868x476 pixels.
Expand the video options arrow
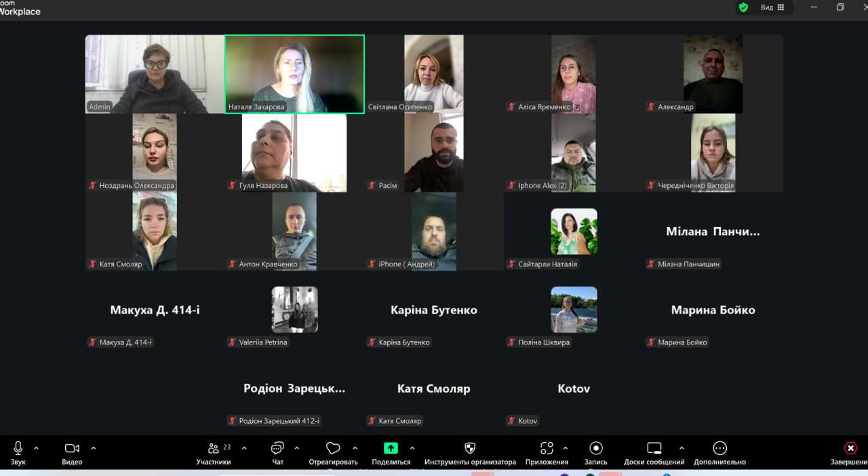pos(94,448)
